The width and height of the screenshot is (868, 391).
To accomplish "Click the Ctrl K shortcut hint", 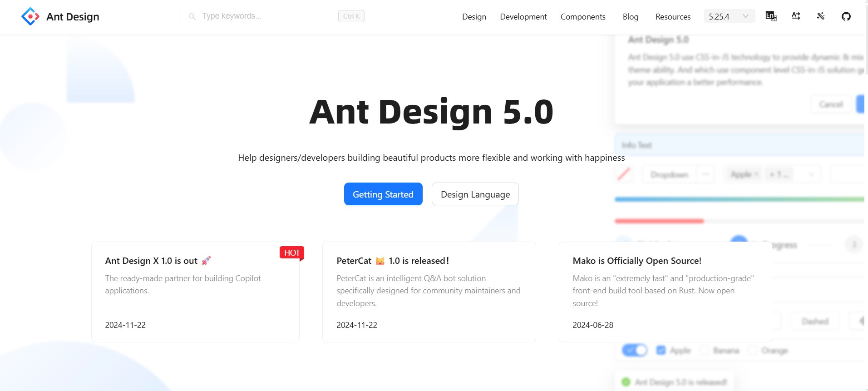I will [351, 16].
